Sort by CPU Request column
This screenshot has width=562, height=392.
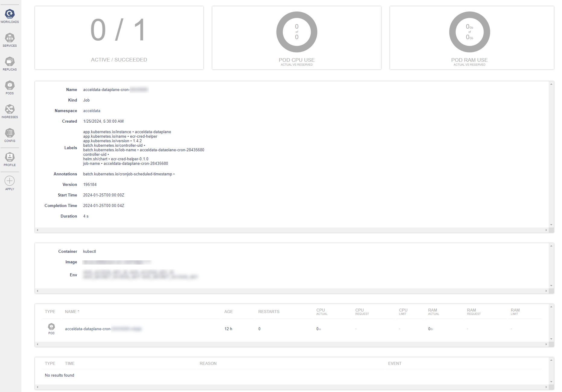362,312
